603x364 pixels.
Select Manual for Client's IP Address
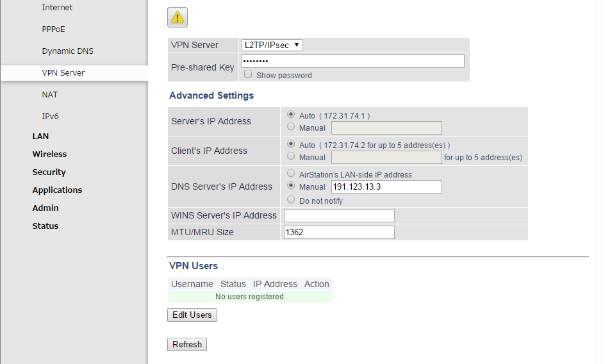291,156
